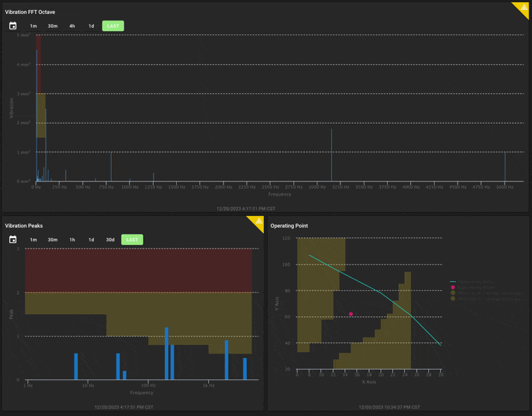
Task: Click the tallest blue bar in Vibration Peaks
Action: pos(167,354)
